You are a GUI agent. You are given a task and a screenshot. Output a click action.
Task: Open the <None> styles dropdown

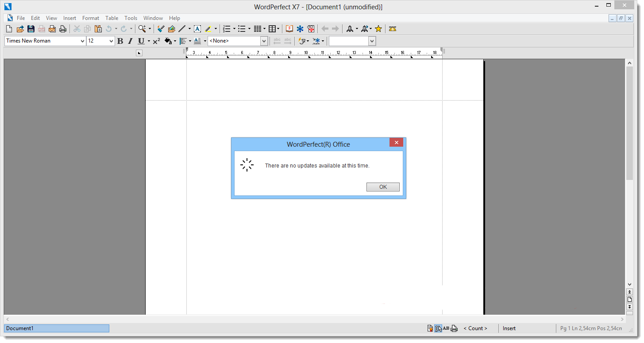[264, 41]
